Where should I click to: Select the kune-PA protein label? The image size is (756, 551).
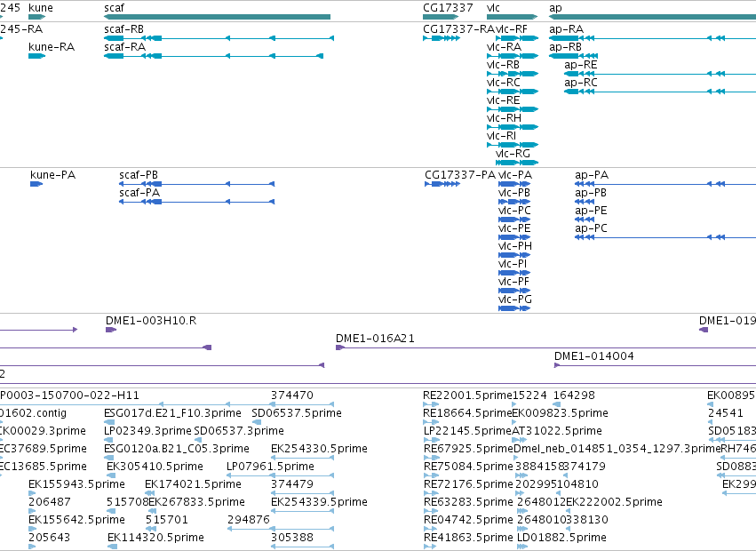tap(52, 175)
